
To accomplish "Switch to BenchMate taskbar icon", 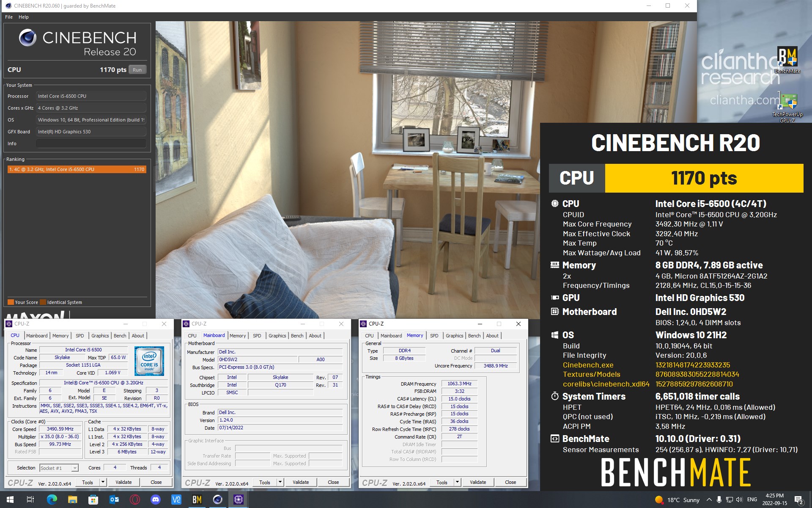I will point(197,500).
